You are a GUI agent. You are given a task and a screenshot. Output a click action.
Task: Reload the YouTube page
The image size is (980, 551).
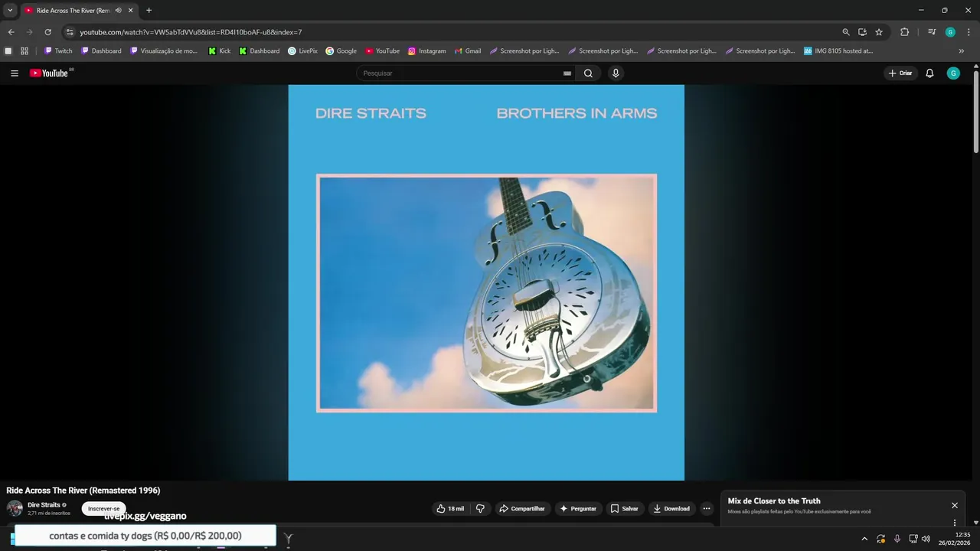click(x=47, y=32)
